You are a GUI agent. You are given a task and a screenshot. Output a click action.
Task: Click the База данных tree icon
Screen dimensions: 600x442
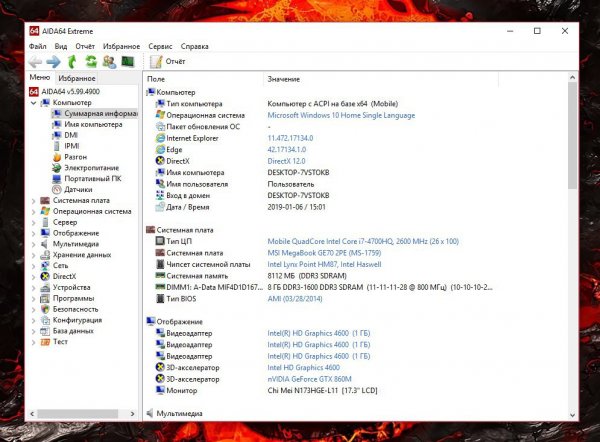pos(45,331)
